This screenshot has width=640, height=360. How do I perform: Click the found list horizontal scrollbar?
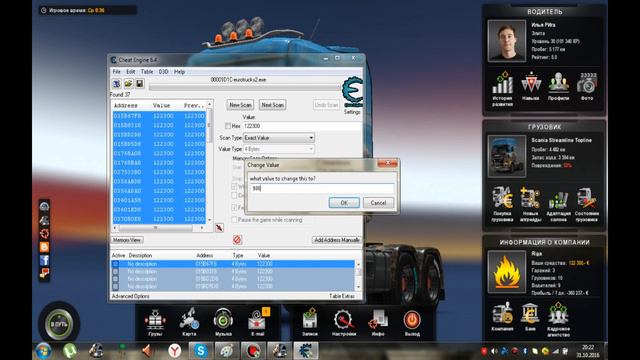[x=159, y=228]
